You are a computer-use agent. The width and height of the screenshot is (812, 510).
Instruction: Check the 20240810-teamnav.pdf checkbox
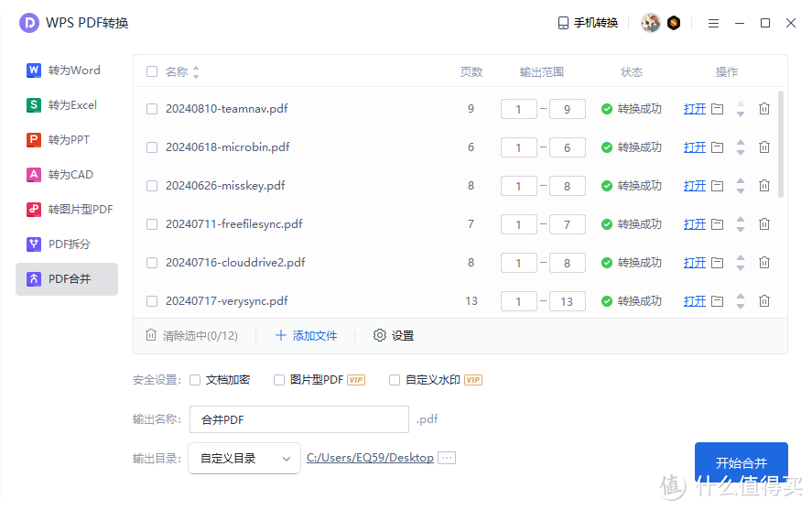(x=152, y=109)
